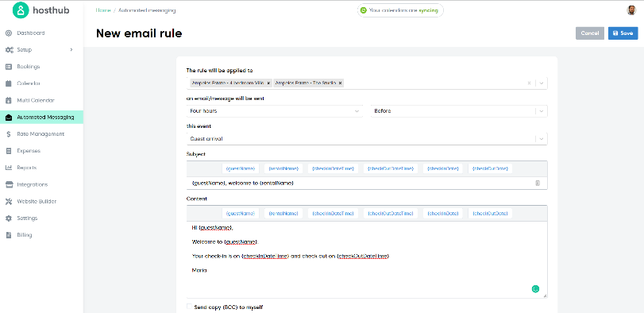Click the Setup gears icon

(9, 50)
